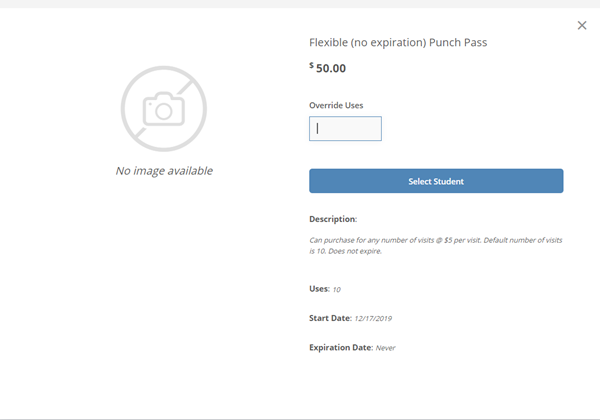This screenshot has width=600, height=420.
Task: Click the description text about $5 visits
Action: (x=435, y=246)
